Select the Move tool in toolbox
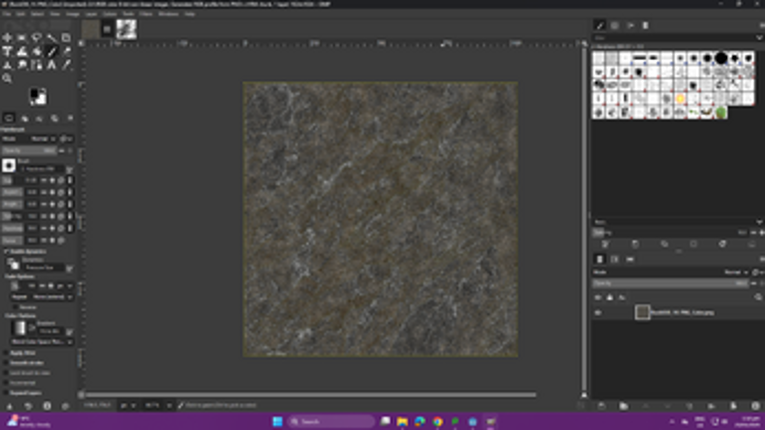The width and height of the screenshot is (765, 430). pos(7,38)
